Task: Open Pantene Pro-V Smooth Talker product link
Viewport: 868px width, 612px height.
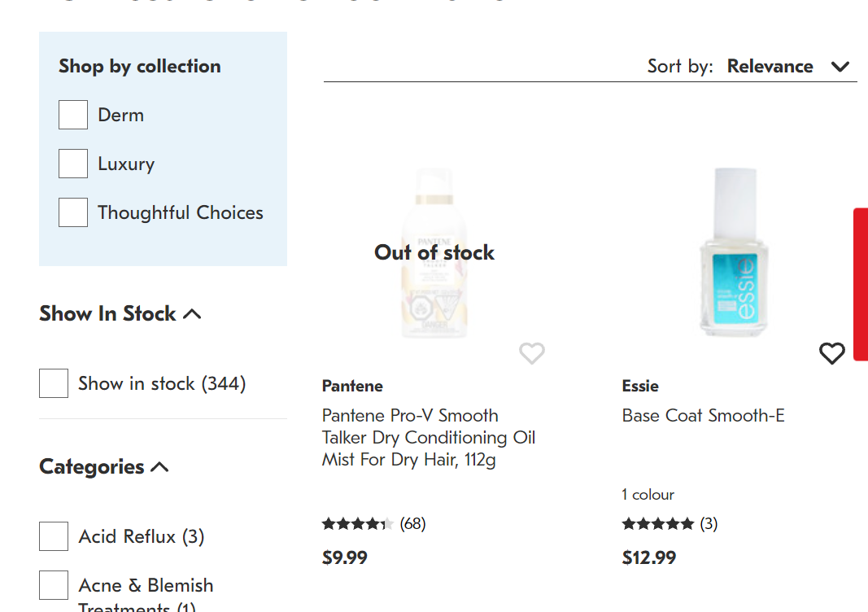Action: [x=428, y=438]
